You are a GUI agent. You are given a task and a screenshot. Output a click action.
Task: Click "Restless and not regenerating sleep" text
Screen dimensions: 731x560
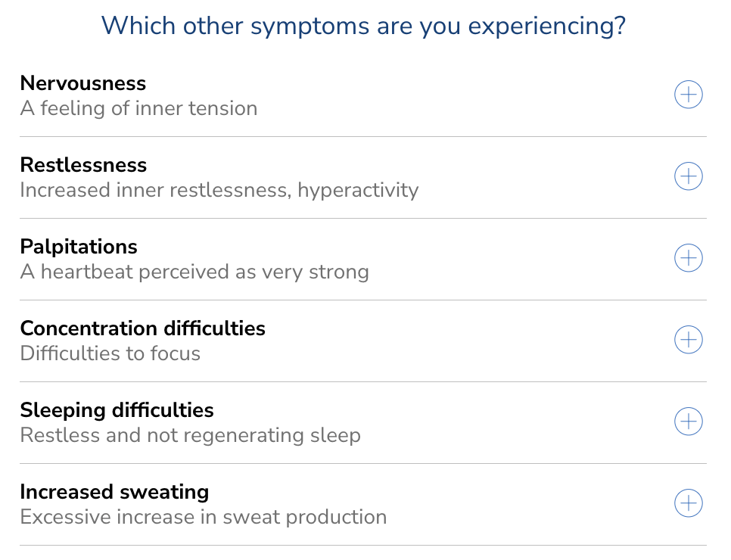pyautogui.click(x=190, y=436)
